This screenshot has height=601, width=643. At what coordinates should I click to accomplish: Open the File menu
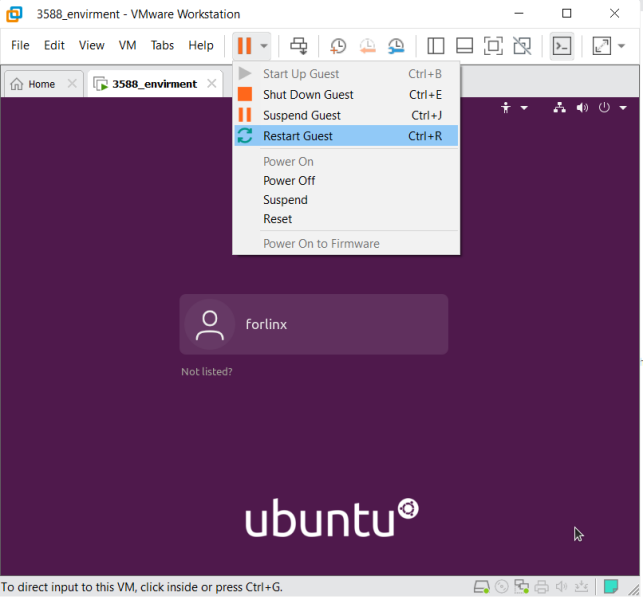(20, 45)
